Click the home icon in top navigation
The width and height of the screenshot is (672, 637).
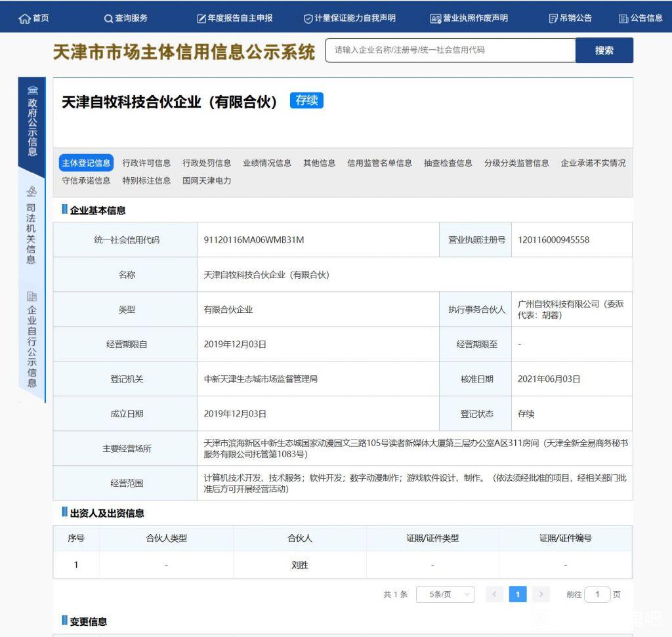click(x=25, y=18)
